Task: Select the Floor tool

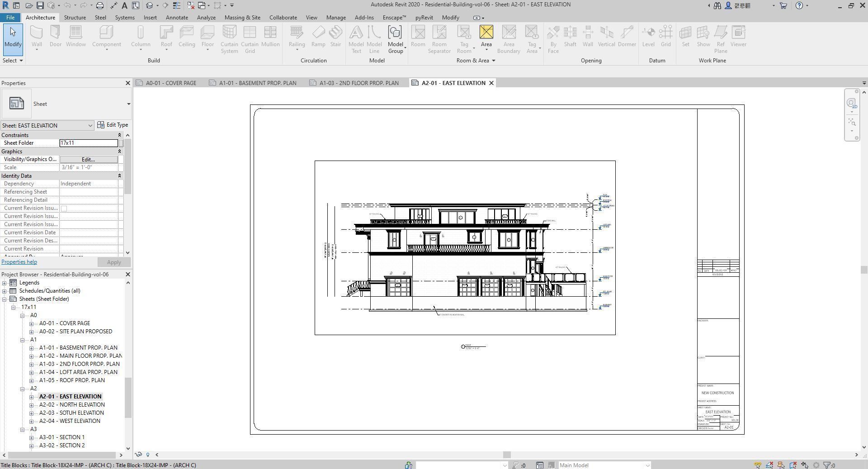Action: [208, 37]
